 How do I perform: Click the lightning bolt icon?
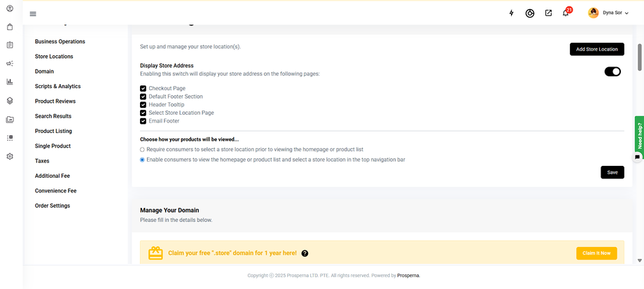tap(511, 13)
